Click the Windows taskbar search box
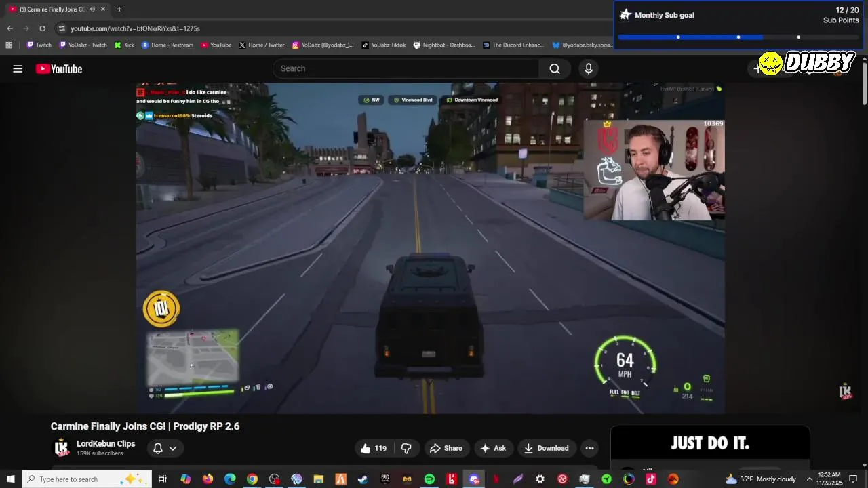The width and height of the screenshot is (868, 488). pos(86,479)
